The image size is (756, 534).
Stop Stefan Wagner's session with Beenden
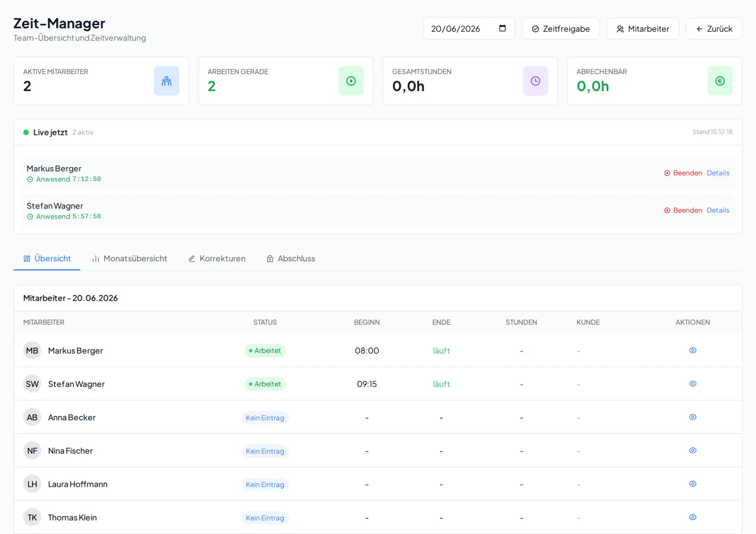point(683,210)
